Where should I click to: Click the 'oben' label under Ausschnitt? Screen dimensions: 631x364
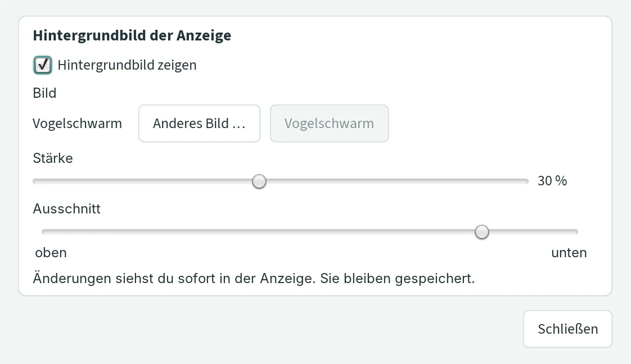[51, 253]
